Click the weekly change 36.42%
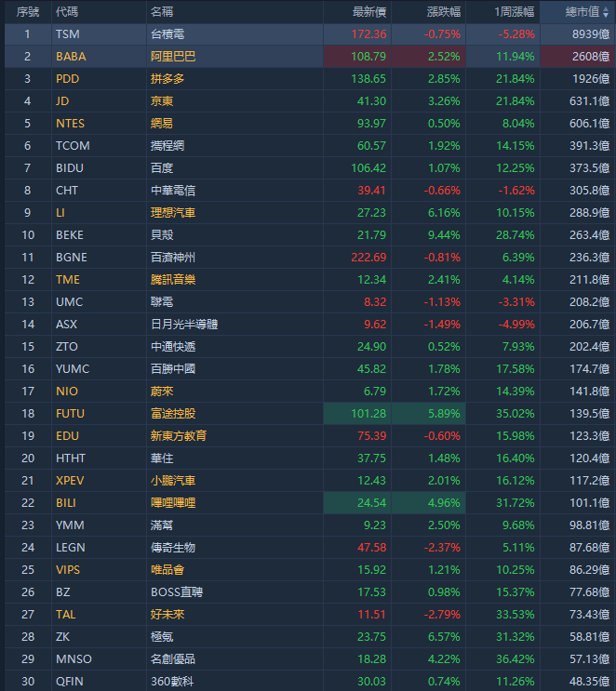Viewport: 616px width, 691px height. tap(515, 658)
